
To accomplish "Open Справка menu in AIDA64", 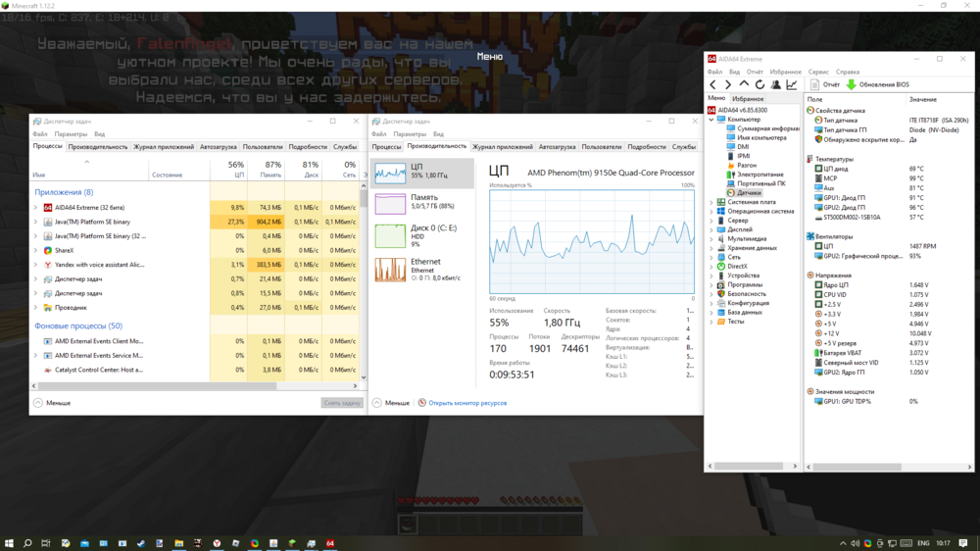I will pyautogui.click(x=848, y=72).
